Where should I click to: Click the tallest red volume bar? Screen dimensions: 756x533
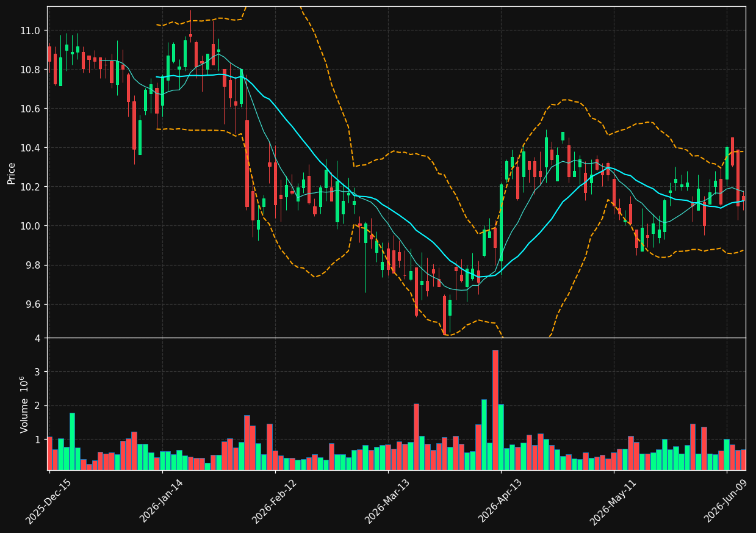495,410
